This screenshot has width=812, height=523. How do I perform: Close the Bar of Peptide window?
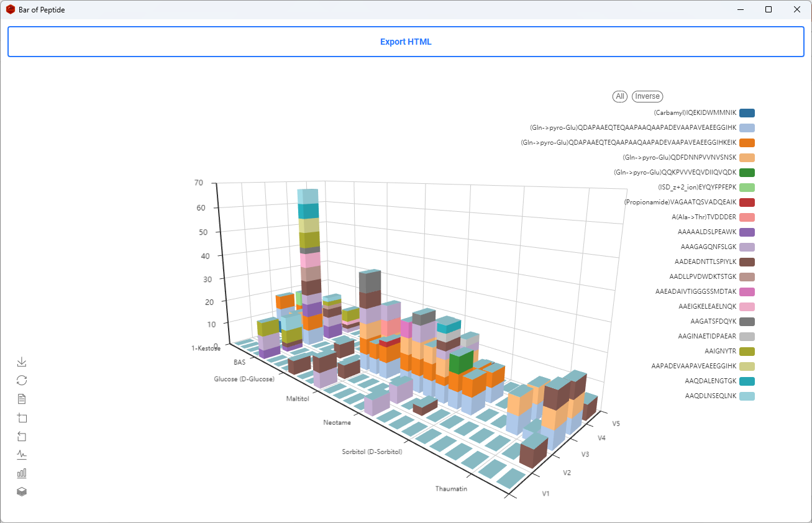click(797, 9)
